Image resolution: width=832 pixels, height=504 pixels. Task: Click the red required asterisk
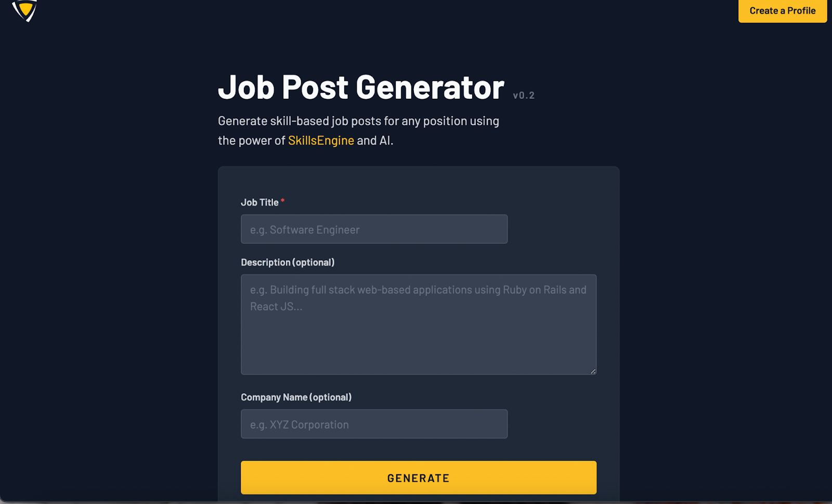pos(282,201)
